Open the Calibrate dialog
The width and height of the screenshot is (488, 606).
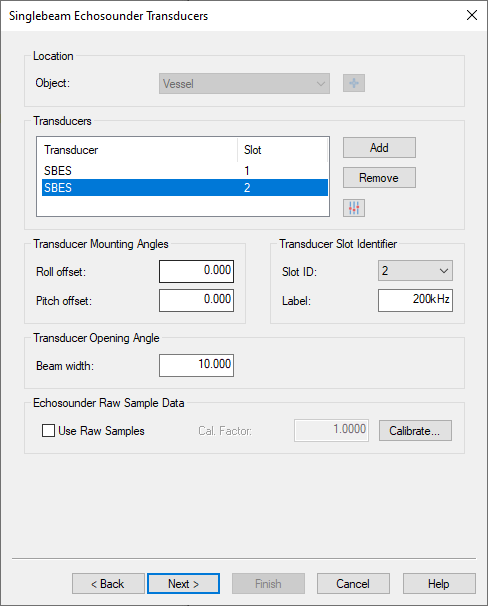coord(415,431)
